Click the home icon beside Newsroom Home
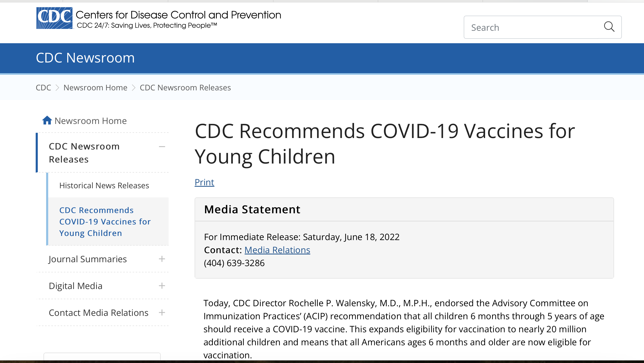This screenshot has height=363, width=644. click(47, 120)
